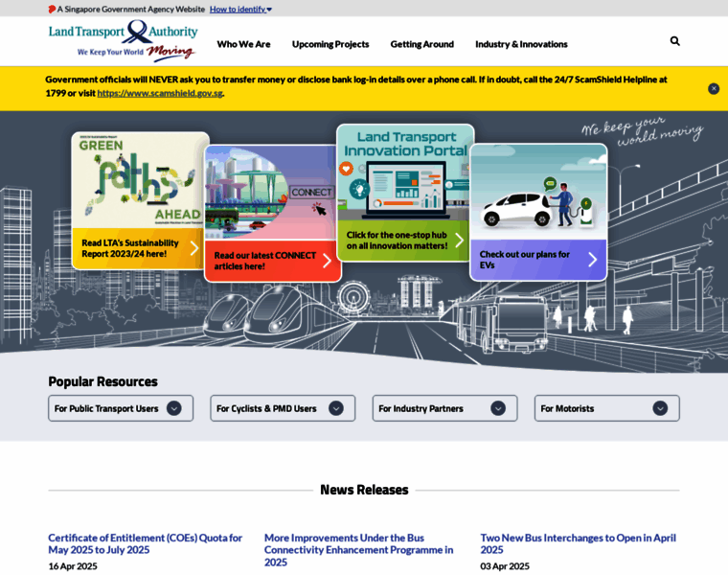Screen dimensions: 728x575
Task: Click the one-stop hub innovation text
Action: [397, 241]
